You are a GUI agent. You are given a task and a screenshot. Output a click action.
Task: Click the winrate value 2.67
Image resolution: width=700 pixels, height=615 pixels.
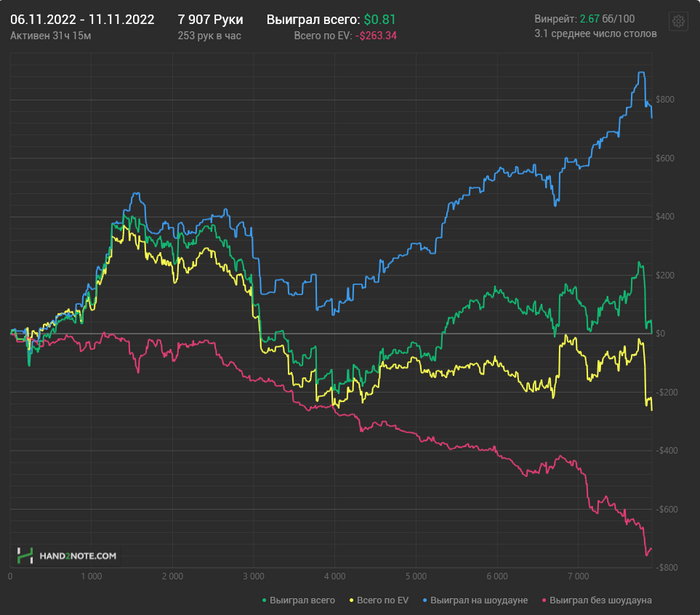click(x=589, y=19)
